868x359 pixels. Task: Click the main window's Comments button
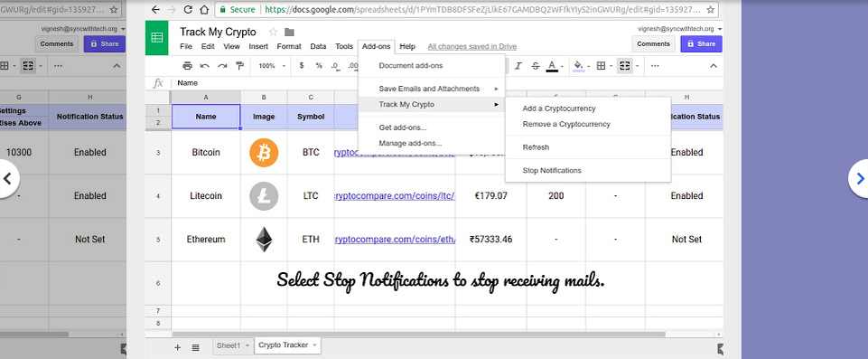pos(653,43)
